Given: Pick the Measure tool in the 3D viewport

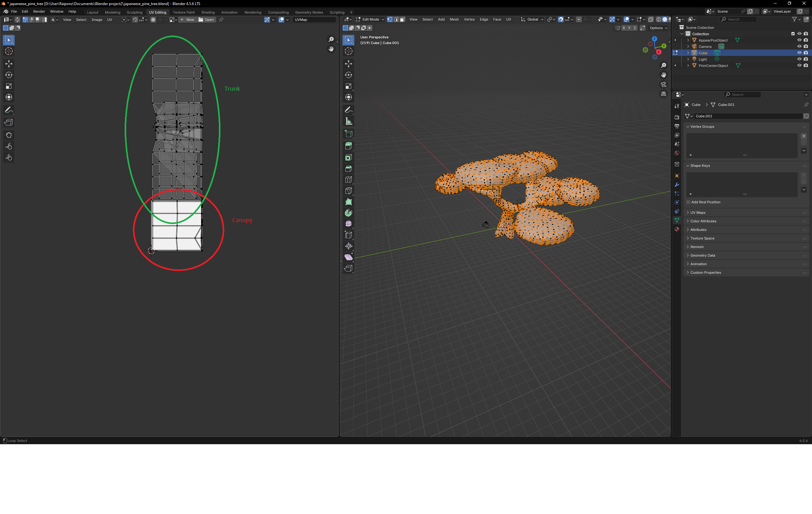Looking at the screenshot, I should click(x=349, y=122).
